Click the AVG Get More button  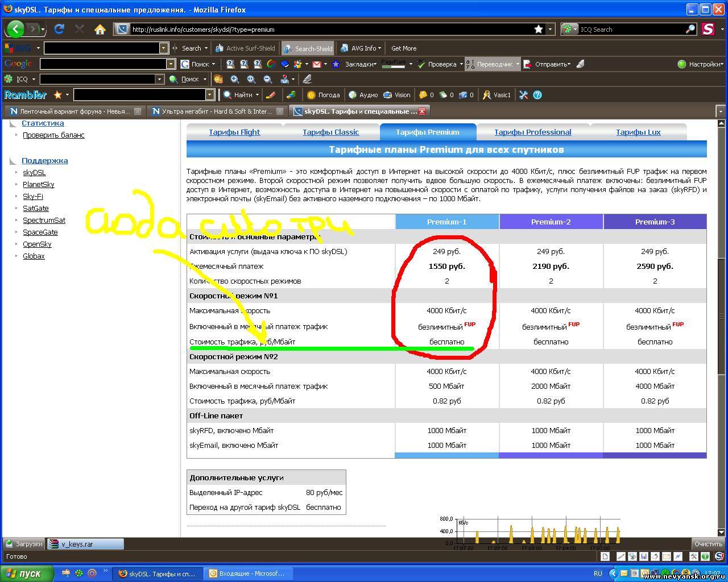pyautogui.click(x=404, y=48)
